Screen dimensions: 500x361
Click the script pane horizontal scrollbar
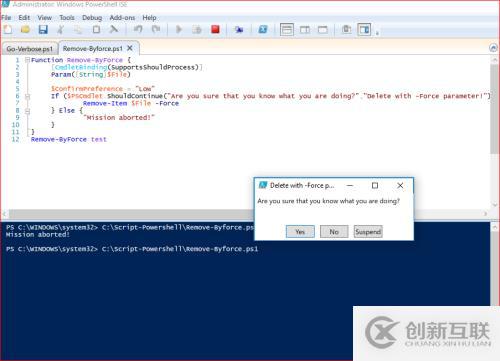[x=130, y=214]
